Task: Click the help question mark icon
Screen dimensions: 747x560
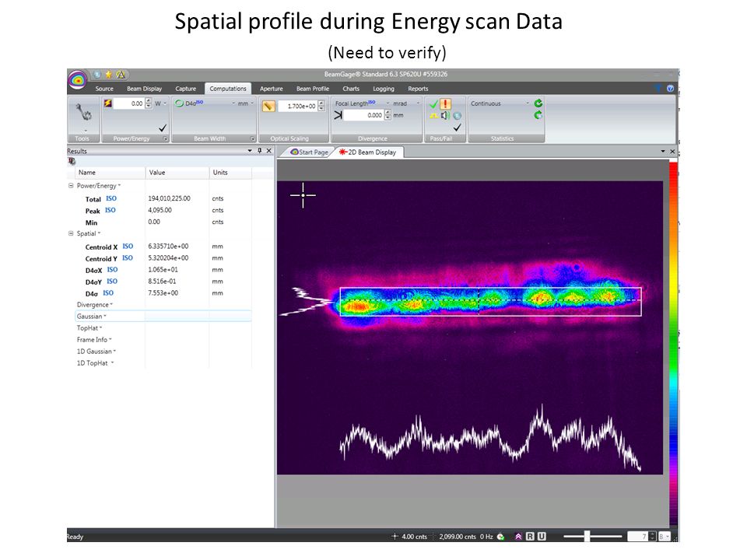Action: (670, 89)
